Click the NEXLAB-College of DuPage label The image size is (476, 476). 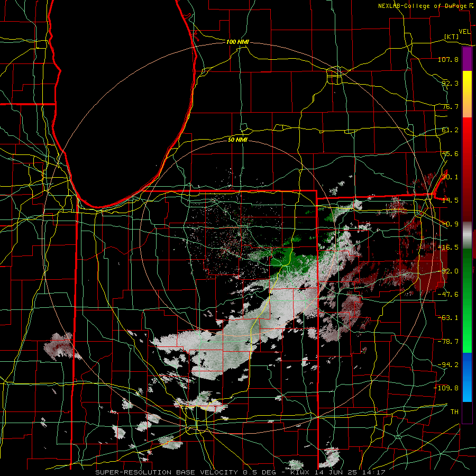(423, 6)
